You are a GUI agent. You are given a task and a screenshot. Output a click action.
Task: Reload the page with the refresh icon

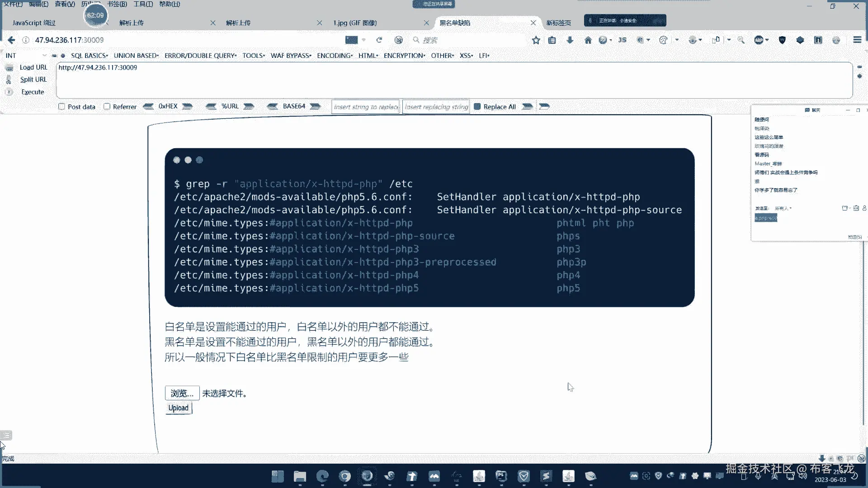[379, 40]
